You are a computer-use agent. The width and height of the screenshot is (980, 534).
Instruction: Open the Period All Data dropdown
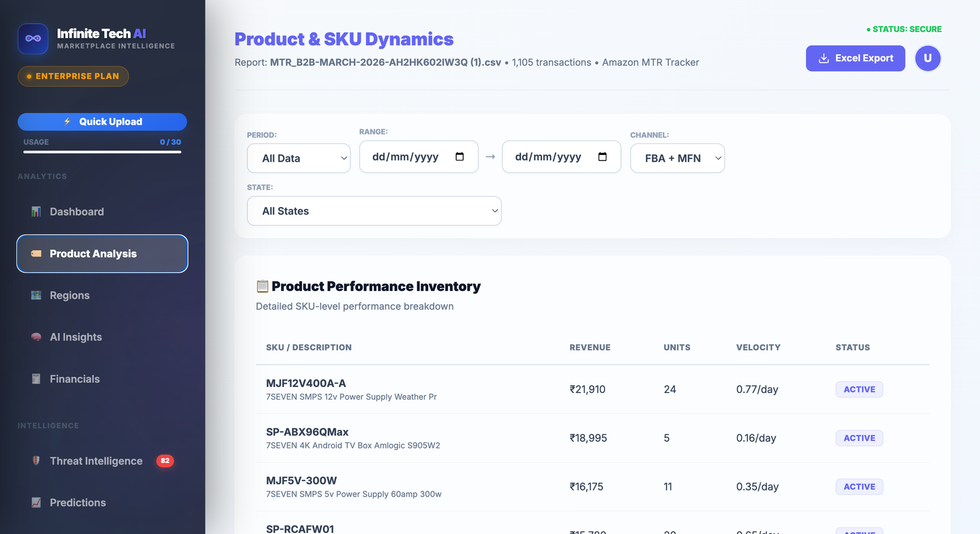point(299,158)
